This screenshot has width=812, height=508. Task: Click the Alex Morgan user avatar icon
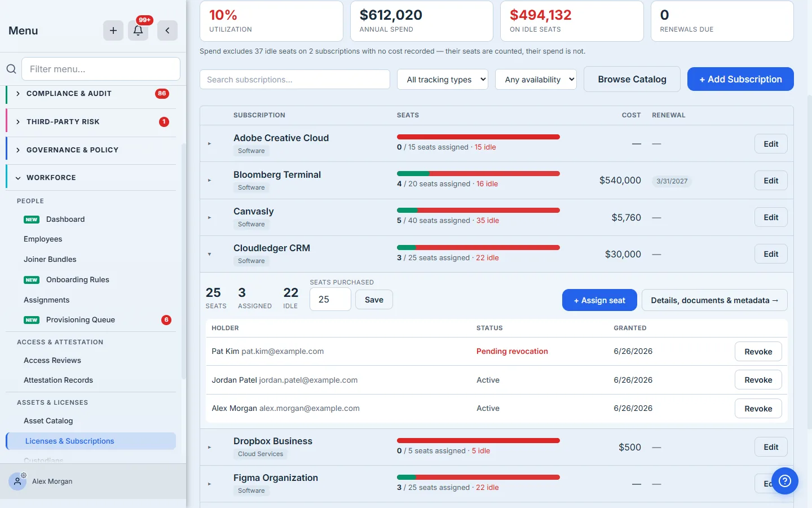pos(17,481)
